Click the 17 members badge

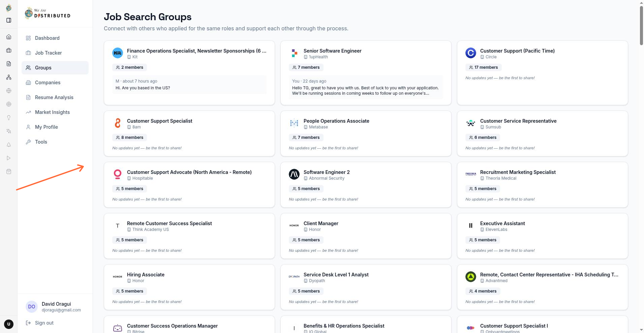point(484,67)
